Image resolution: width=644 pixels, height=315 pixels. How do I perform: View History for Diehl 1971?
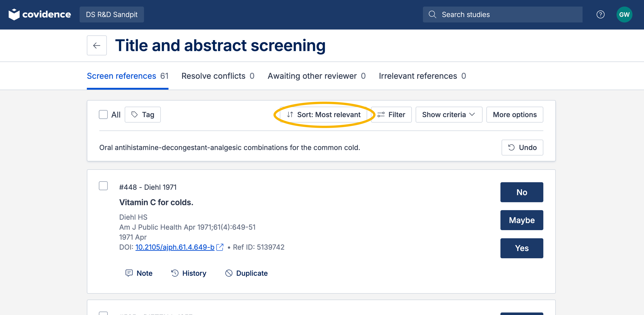click(x=189, y=273)
